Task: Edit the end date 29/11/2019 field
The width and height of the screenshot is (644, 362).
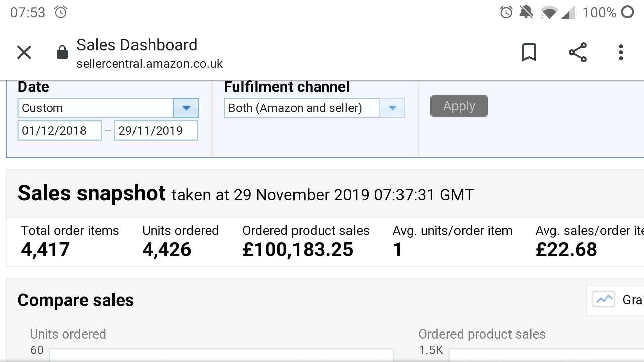Action: pyautogui.click(x=156, y=131)
